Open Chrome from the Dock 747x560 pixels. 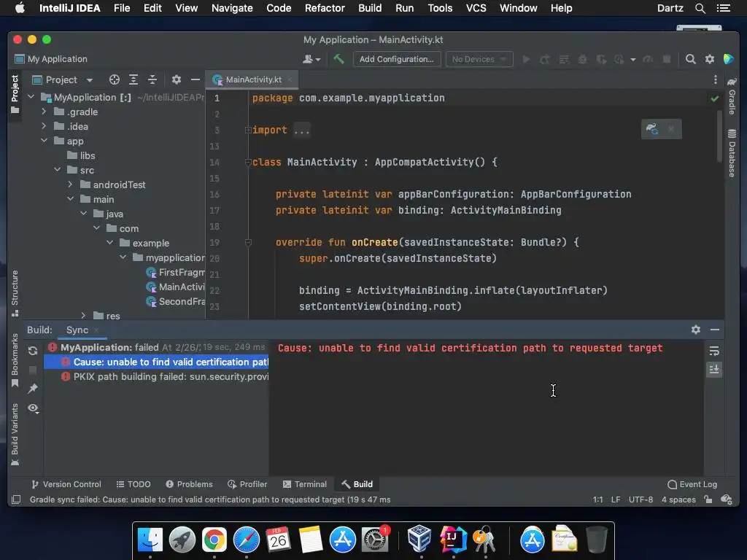point(214,540)
